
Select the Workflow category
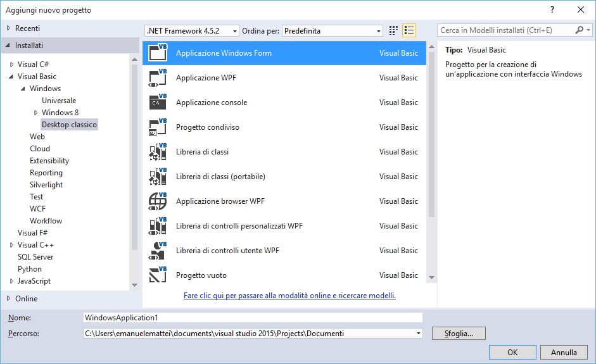click(x=46, y=221)
